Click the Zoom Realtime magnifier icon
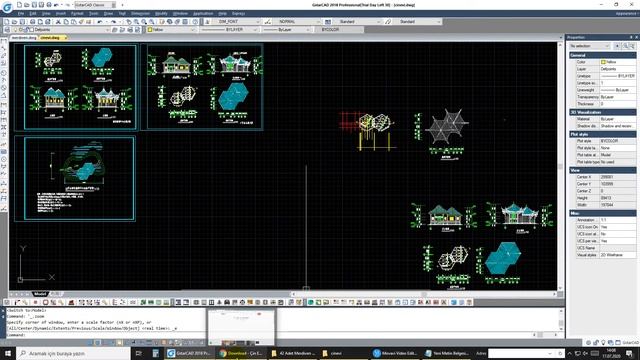This screenshot has height=360, width=640. point(136,22)
